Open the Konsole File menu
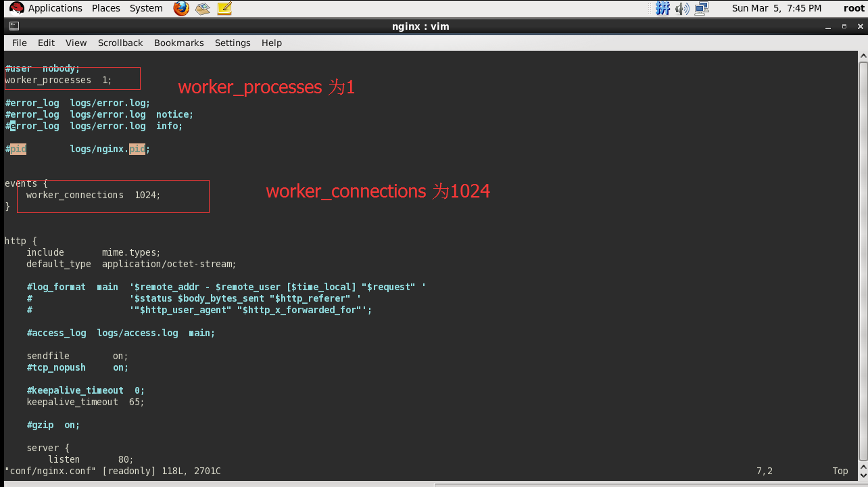The width and height of the screenshot is (868, 487). [x=20, y=43]
